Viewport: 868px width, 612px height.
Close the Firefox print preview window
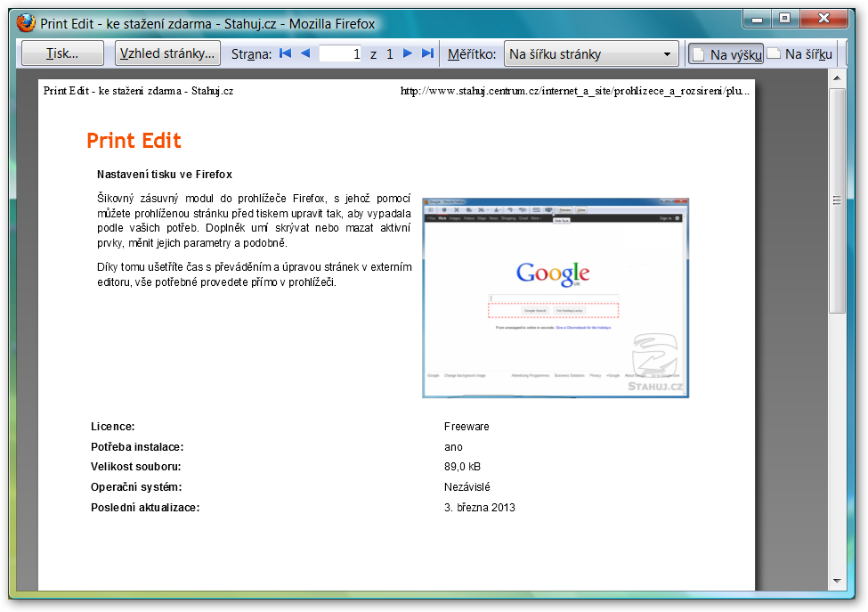tap(823, 19)
